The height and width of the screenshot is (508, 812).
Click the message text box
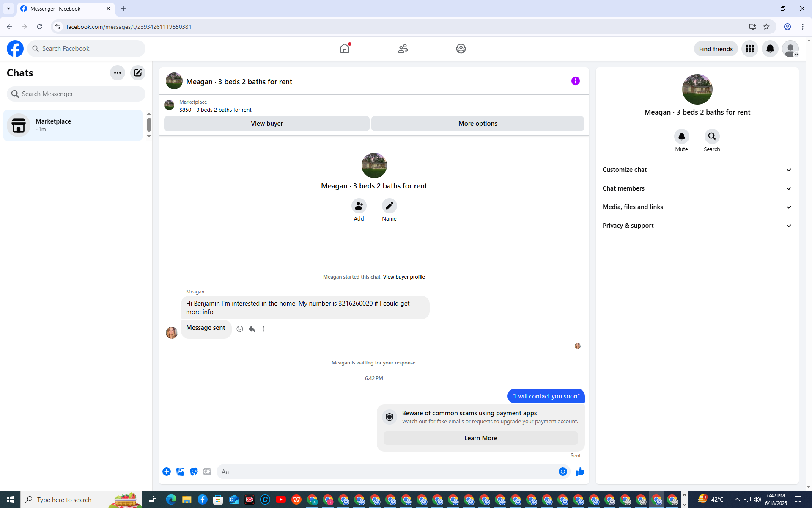[388, 472]
